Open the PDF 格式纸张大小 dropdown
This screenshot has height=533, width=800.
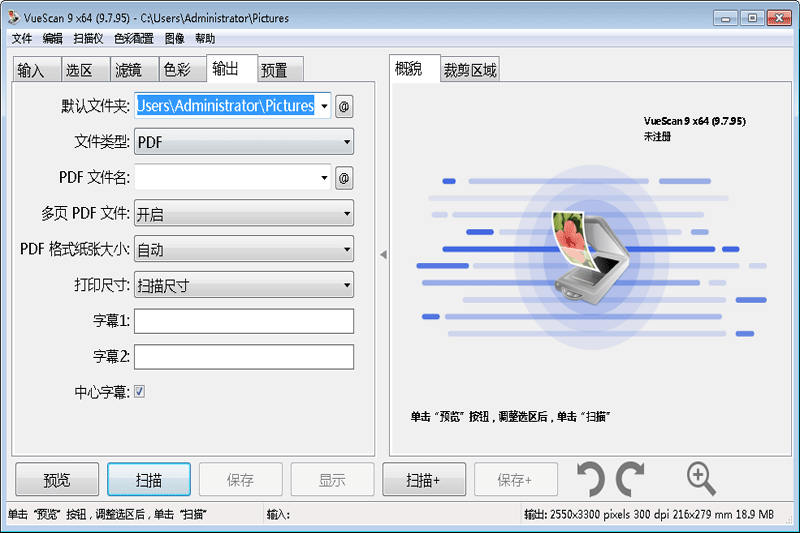pos(244,249)
